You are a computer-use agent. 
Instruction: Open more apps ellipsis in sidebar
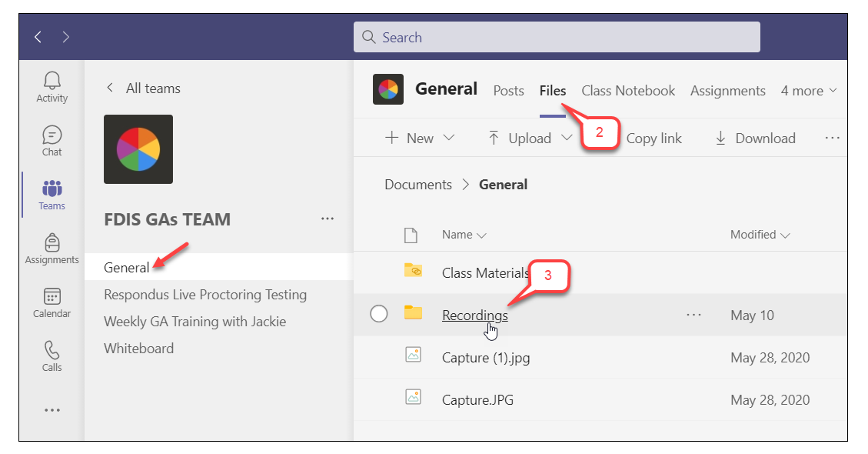52,410
